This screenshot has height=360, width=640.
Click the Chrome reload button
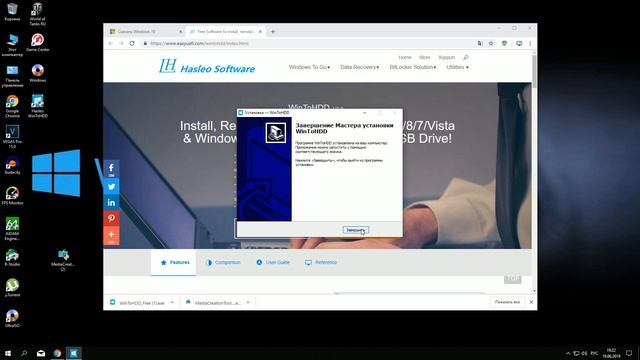point(132,43)
